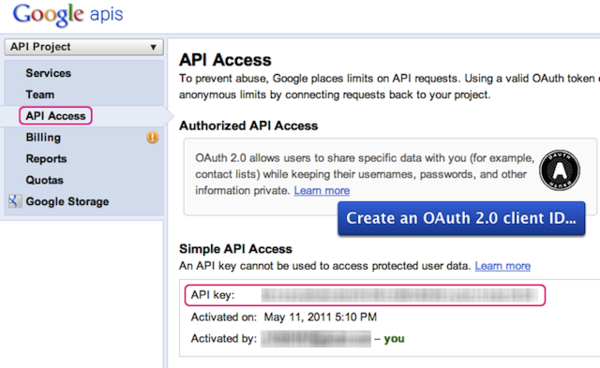Click the blurred Activated by email

coord(316,339)
